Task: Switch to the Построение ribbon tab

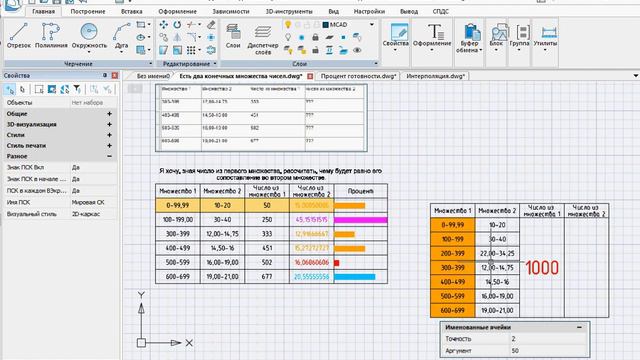Action: (88, 11)
